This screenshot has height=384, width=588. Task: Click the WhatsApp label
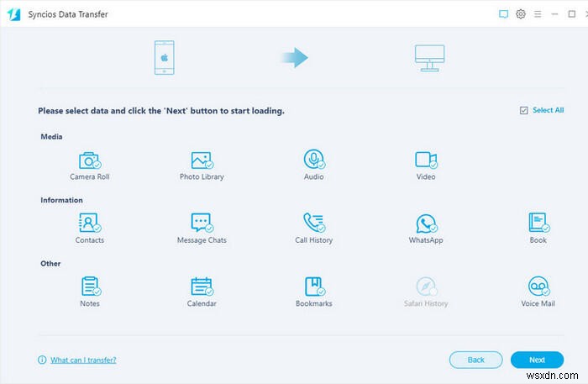(426, 240)
